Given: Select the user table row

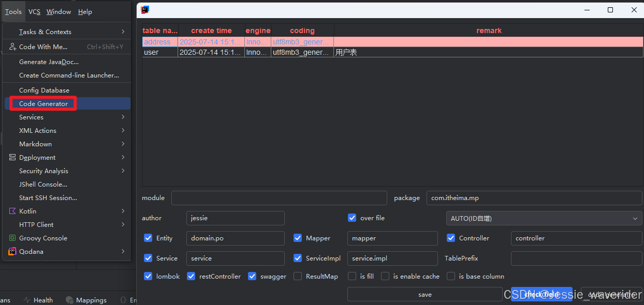Looking at the screenshot, I should click(392, 52).
